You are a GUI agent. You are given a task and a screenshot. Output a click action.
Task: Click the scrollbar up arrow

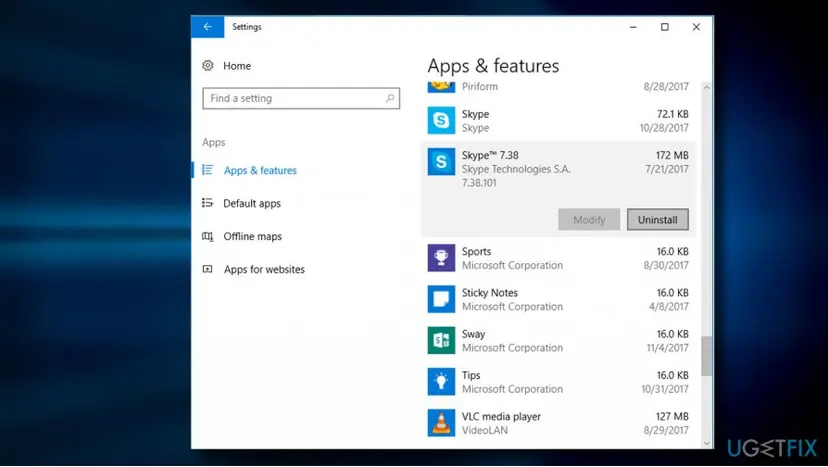tap(707, 87)
